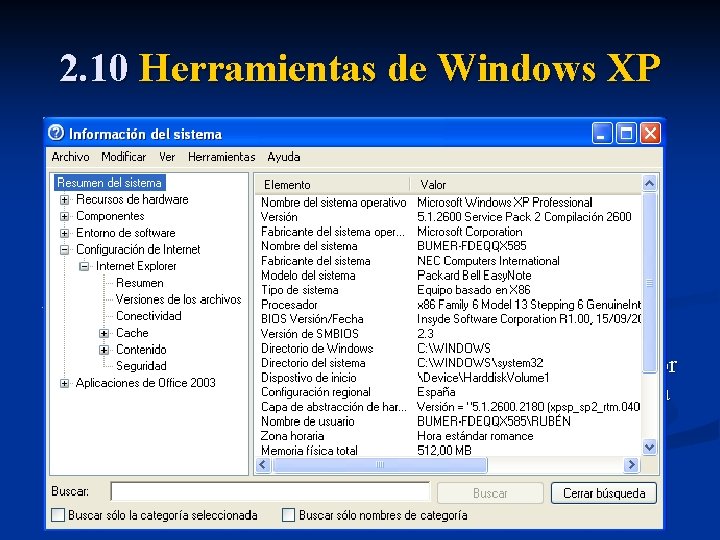The width and height of the screenshot is (720, 540).
Task: Click the Elemento column header
Action: tap(332, 185)
